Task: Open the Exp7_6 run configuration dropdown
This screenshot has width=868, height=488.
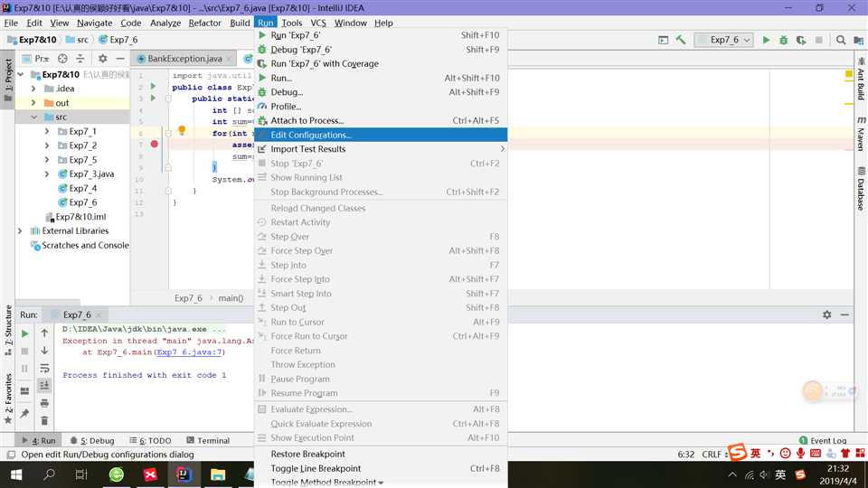Action: tap(724, 40)
